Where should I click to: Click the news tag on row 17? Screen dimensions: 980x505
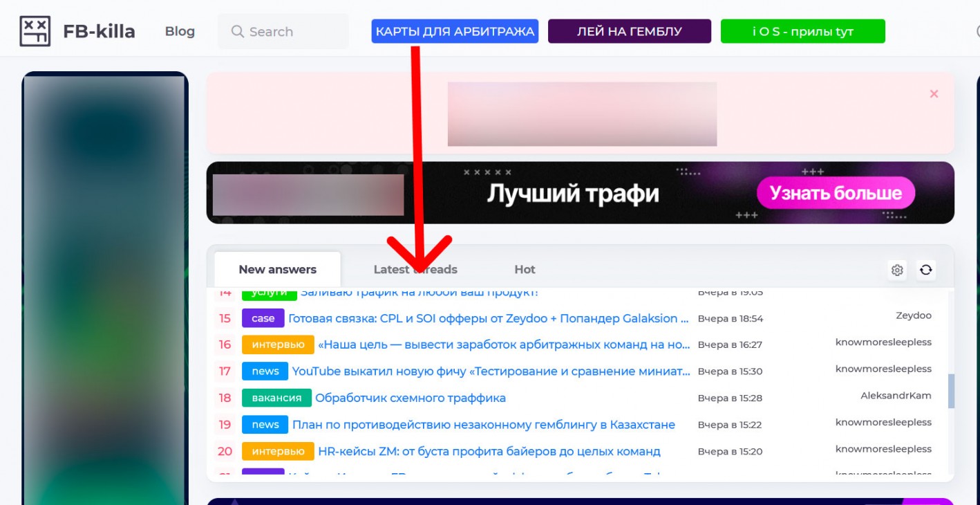point(265,371)
